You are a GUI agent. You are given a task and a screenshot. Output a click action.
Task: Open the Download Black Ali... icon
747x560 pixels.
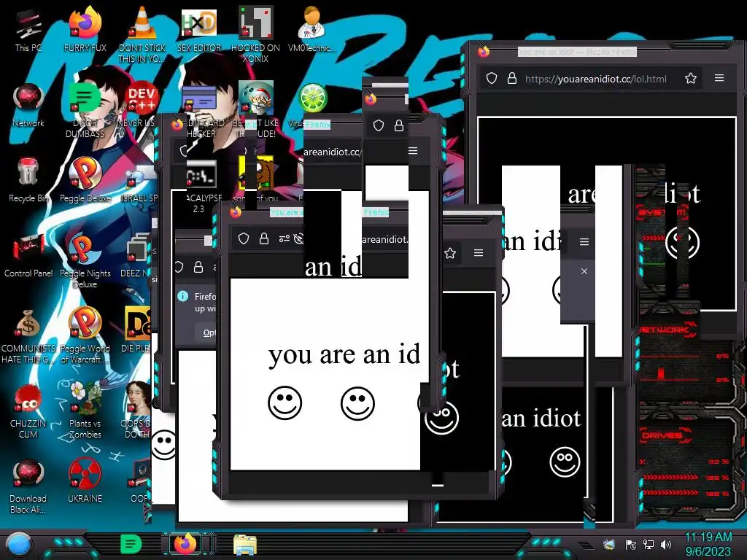[x=28, y=486]
